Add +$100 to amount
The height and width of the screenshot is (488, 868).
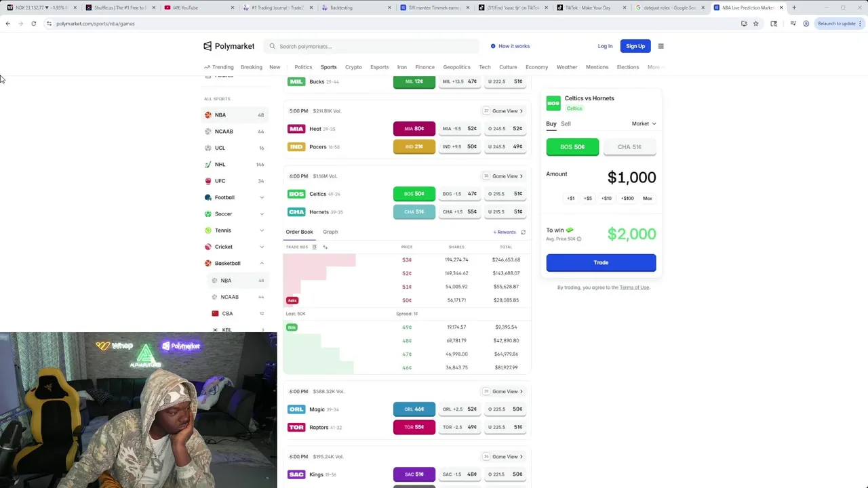(x=627, y=199)
